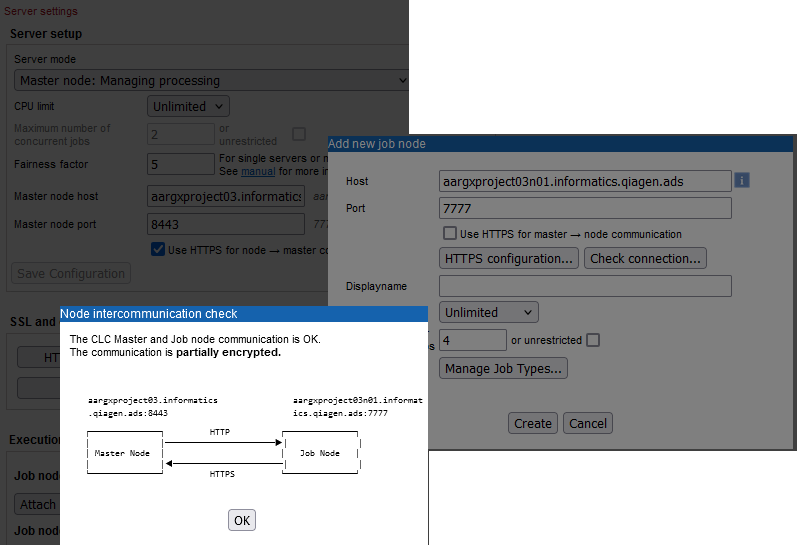The height and width of the screenshot is (545, 797).
Task: Click the 'partially encrypted' text
Action: pos(228,352)
